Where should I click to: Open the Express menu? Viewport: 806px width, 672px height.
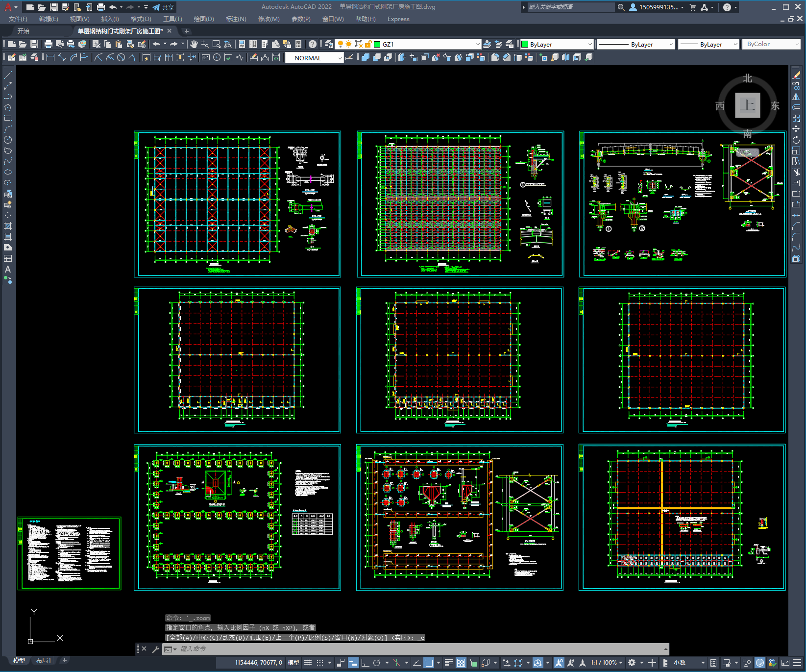click(398, 19)
